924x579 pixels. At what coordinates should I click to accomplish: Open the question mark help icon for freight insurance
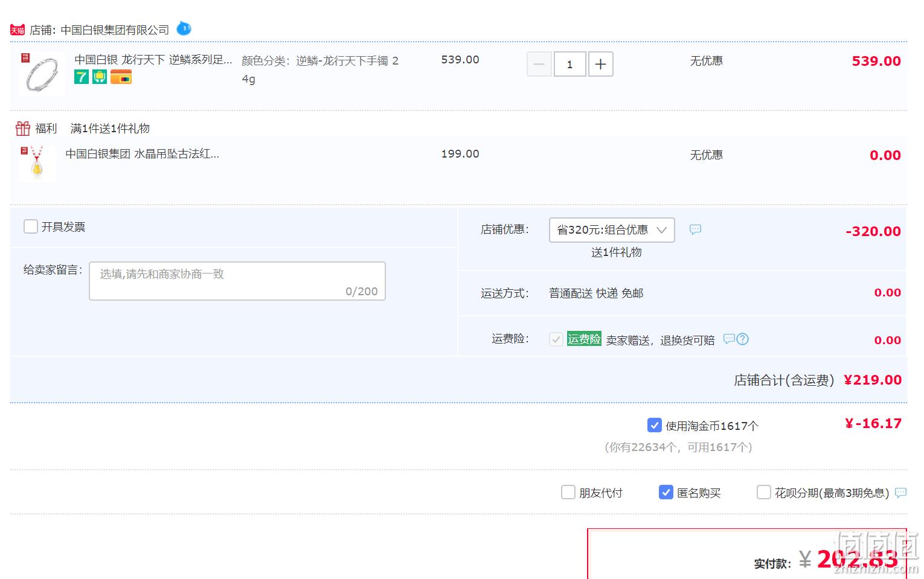pyautogui.click(x=743, y=339)
